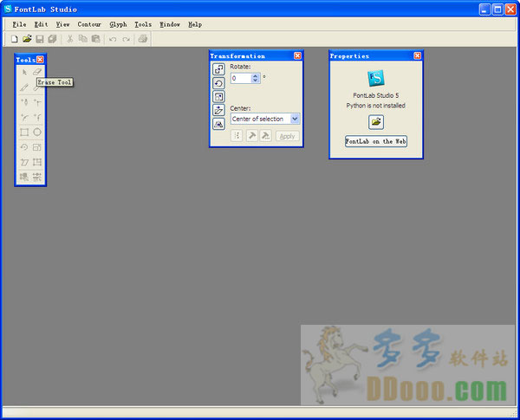Click the FontLab Studio logo in Properties

click(x=376, y=78)
